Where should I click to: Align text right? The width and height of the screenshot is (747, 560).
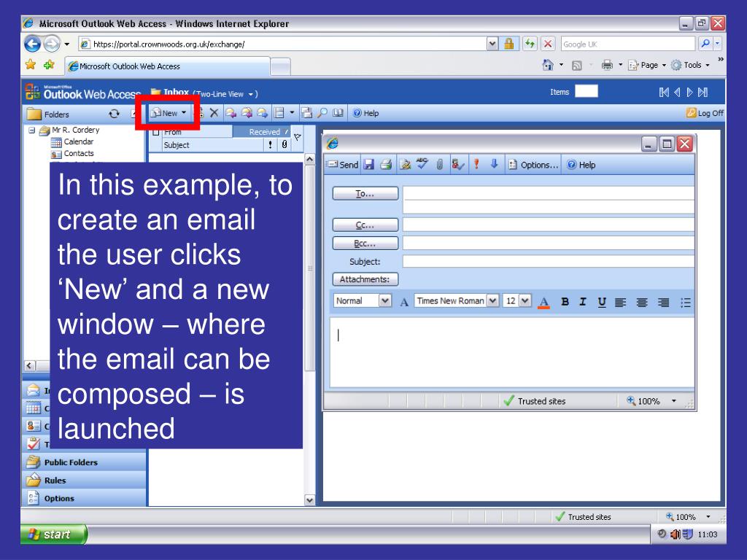(x=663, y=302)
